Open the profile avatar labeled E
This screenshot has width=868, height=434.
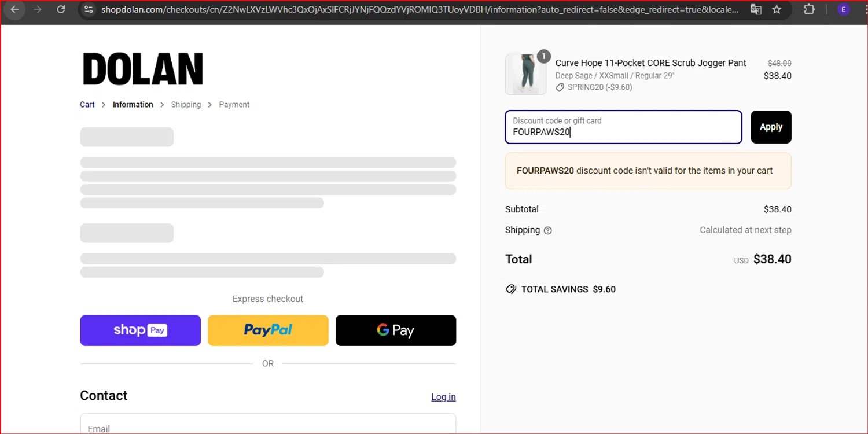point(844,9)
